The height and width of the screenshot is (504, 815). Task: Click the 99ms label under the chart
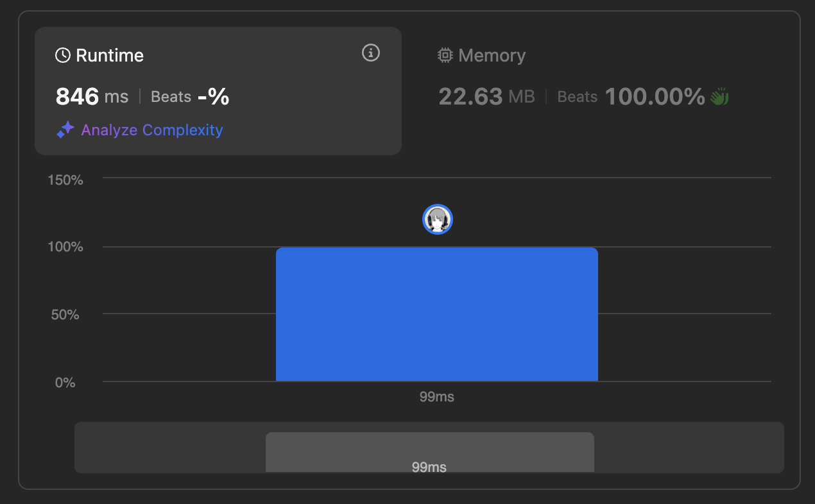pyautogui.click(x=437, y=397)
